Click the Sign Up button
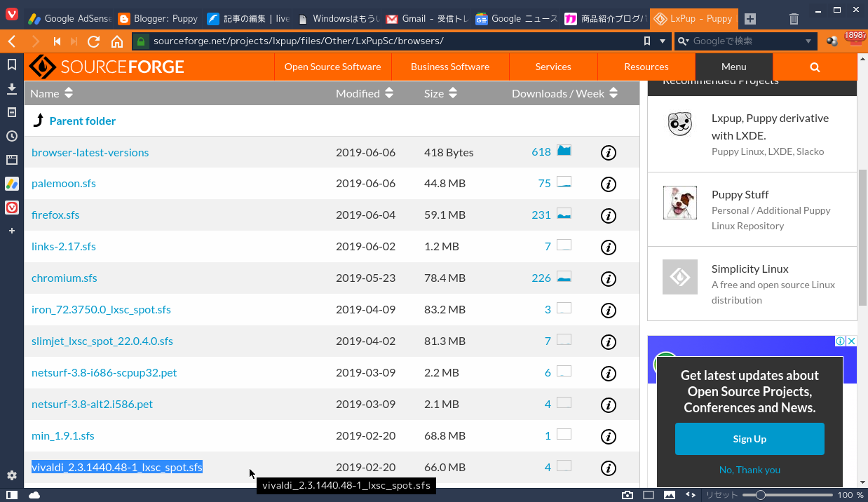The height and width of the screenshot is (502, 868). click(750, 439)
